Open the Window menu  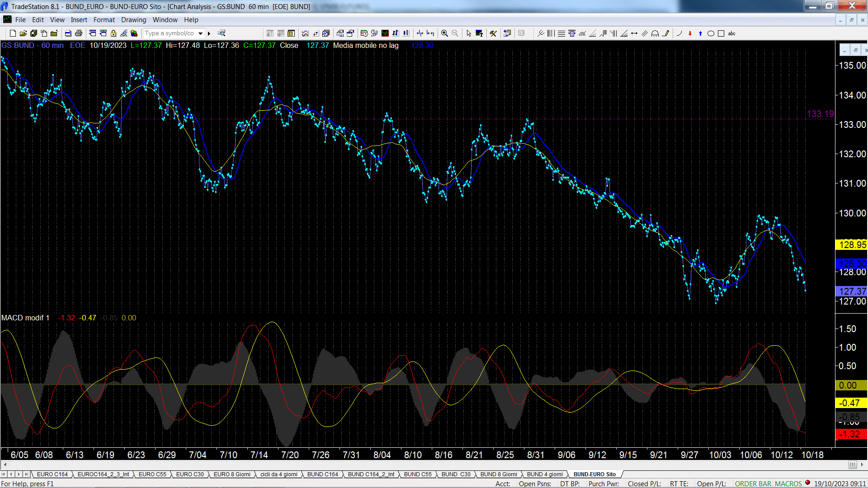pos(165,20)
